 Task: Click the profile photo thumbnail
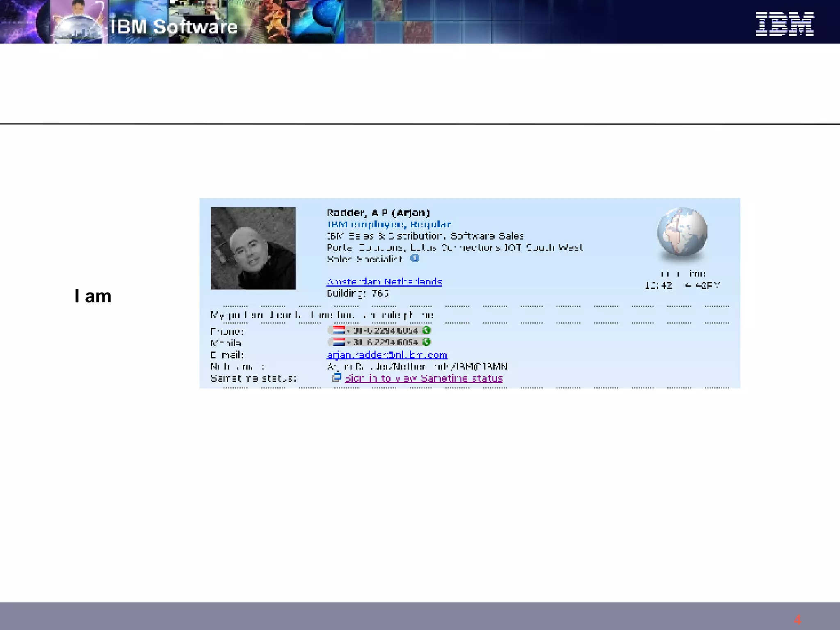253,249
